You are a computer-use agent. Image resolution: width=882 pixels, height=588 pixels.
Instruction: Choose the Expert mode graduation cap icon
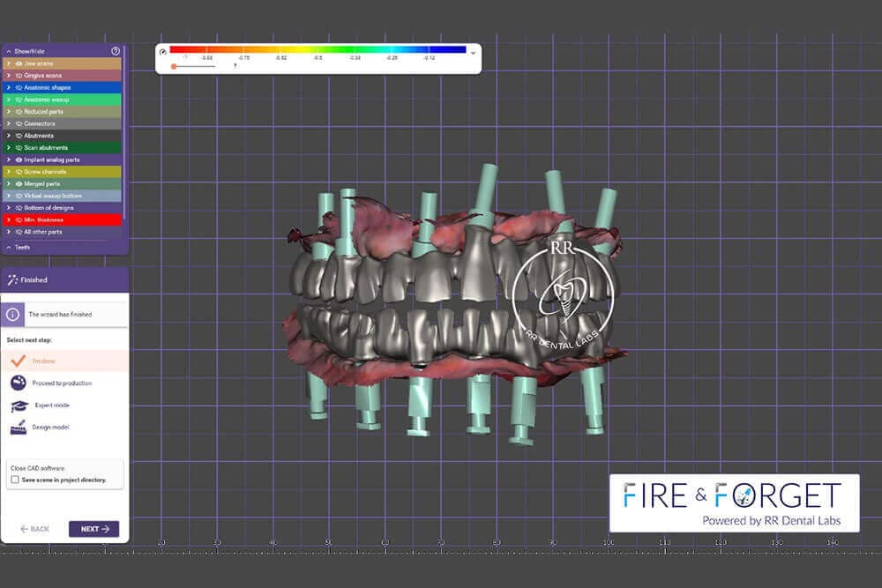pos(19,406)
